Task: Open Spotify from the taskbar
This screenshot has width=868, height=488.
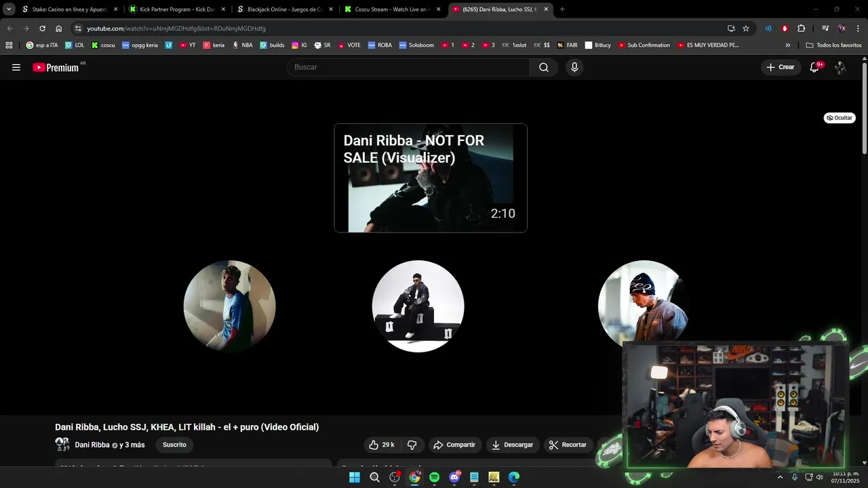Action: 434,477
